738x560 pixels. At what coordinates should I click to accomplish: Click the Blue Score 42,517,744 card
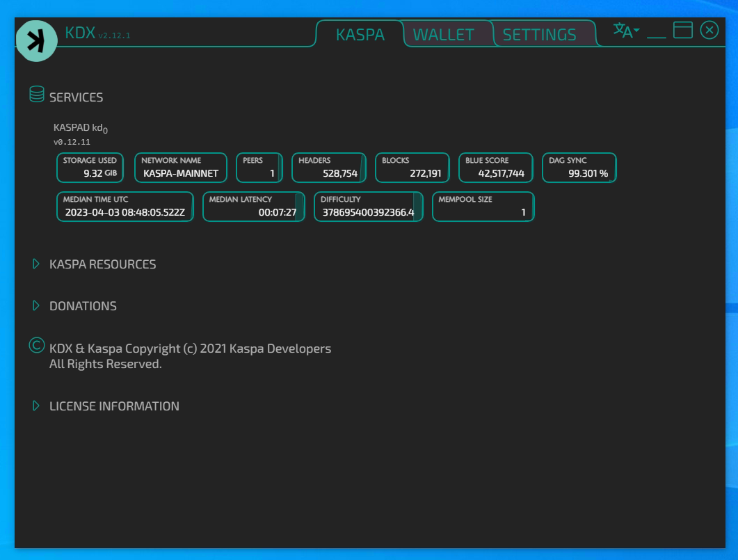tap(496, 168)
